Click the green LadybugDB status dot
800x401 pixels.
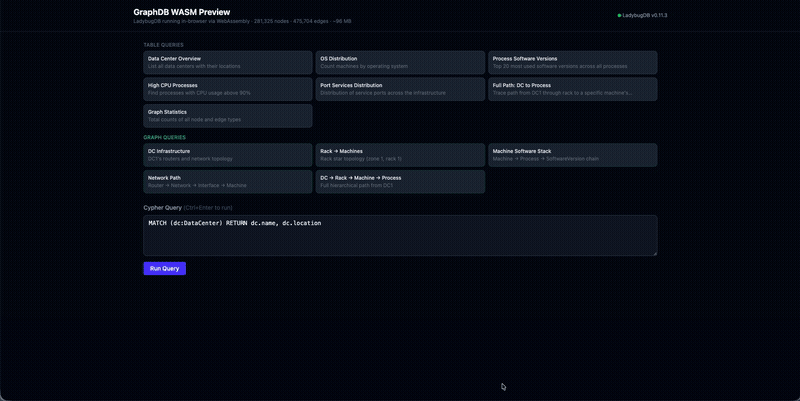point(619,15)
